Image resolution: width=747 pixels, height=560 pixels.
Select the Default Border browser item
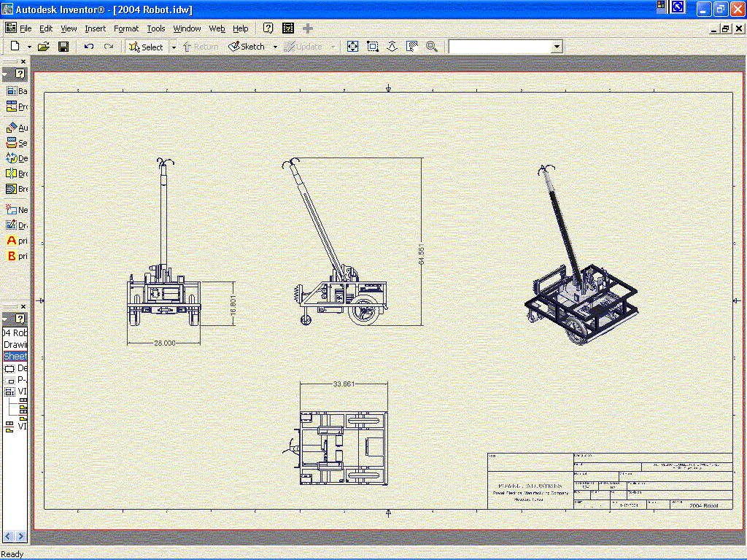pyautogui.click(x=16, y=368)
